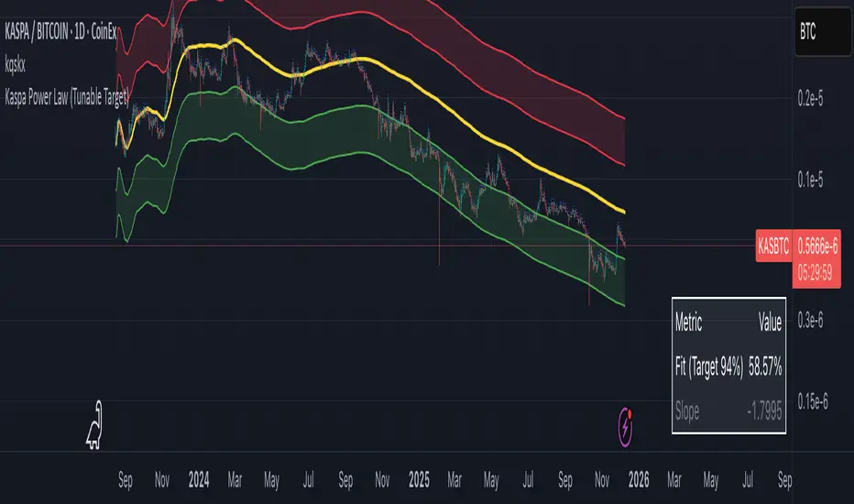Click the 0.3e-6 price axis label

(x=810, y=321)
